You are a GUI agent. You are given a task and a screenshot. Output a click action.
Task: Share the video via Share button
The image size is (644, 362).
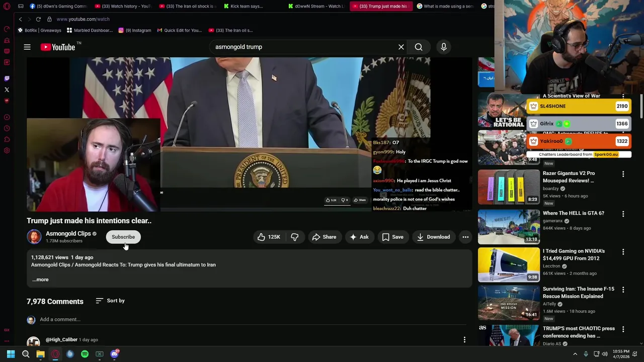point(324,237)
